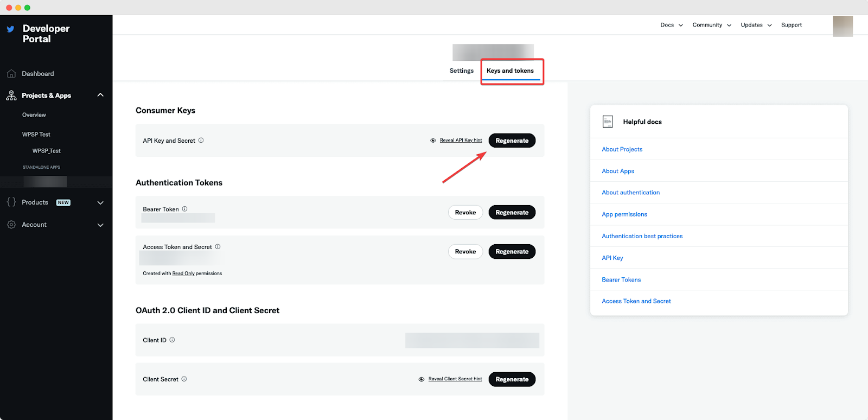Click info icon beside Client Secret
Screen dimensions: 868x420
click(184, 379)
